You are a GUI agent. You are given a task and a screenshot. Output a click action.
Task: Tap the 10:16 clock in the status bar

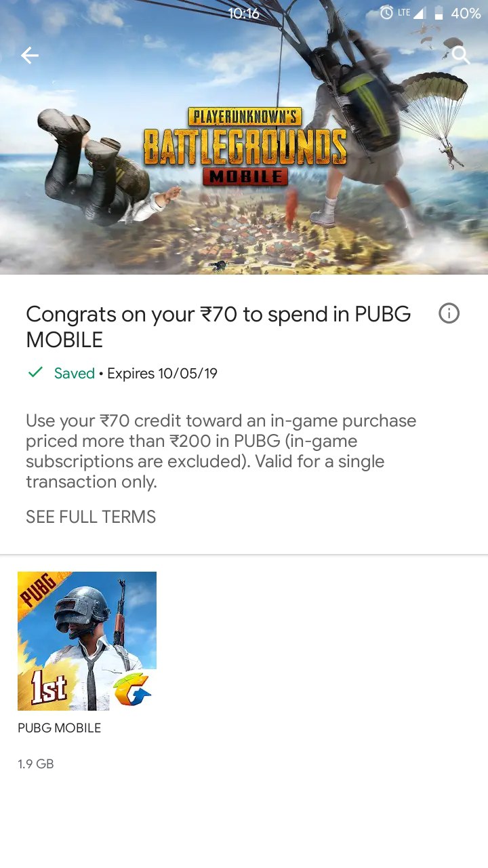coord(244,14)
